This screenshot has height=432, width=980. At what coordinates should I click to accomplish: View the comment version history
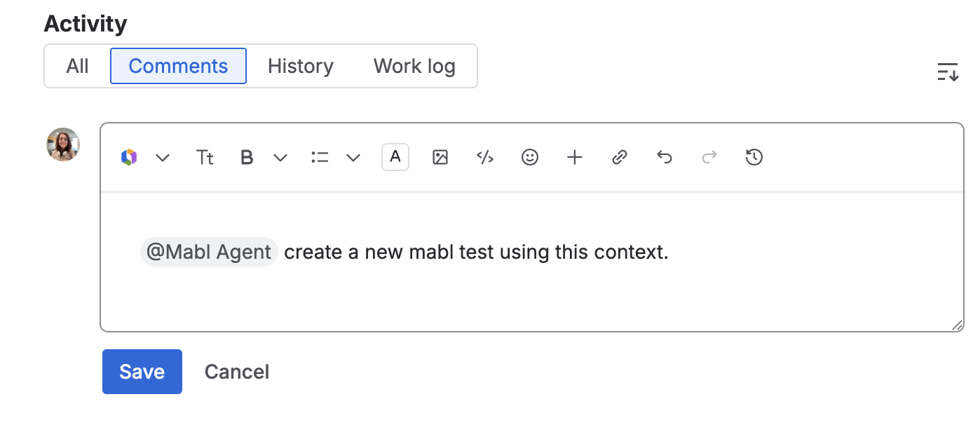click(x=754, y=157)
